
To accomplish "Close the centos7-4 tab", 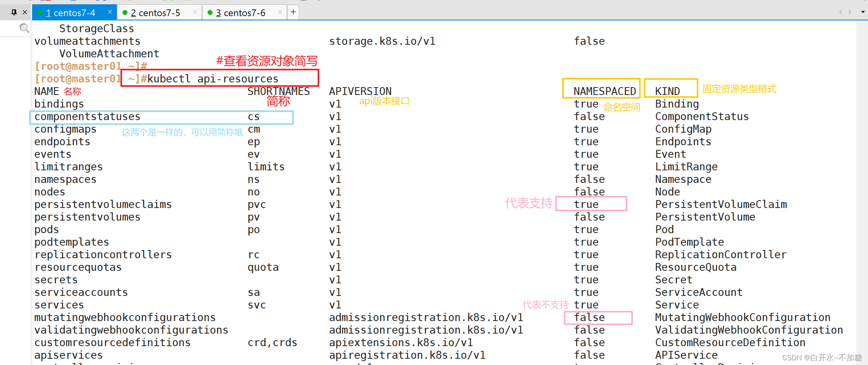I will pos(110,12).
